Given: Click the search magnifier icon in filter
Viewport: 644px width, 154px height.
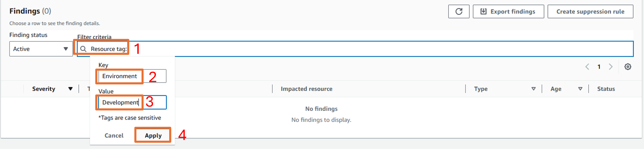Looking at the screenshot, I should point(83,49).
